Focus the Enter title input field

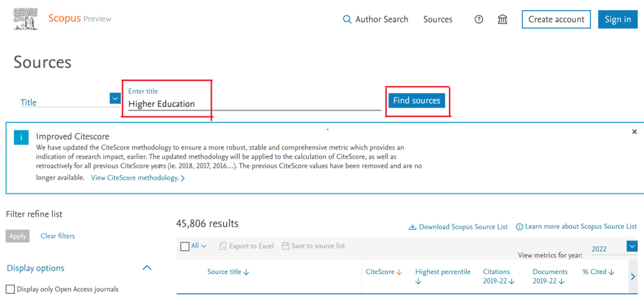255,104
